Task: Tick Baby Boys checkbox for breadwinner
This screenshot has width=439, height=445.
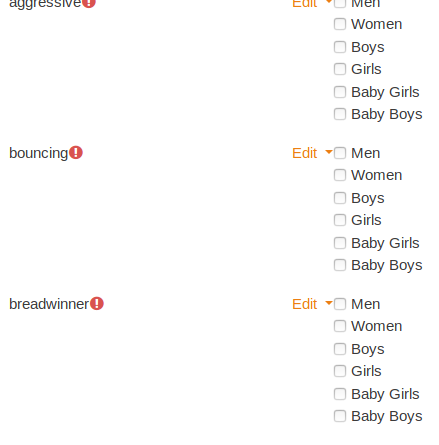Action: 340,416
